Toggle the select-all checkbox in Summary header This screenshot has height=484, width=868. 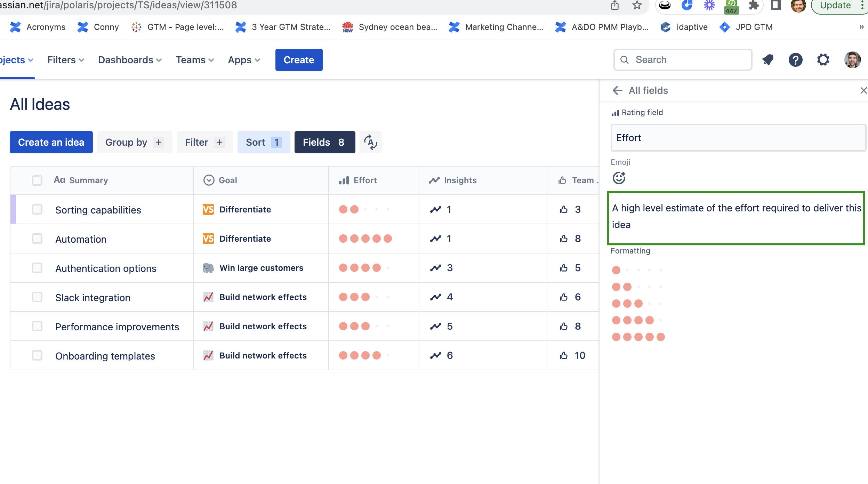(x=37, y=180)
